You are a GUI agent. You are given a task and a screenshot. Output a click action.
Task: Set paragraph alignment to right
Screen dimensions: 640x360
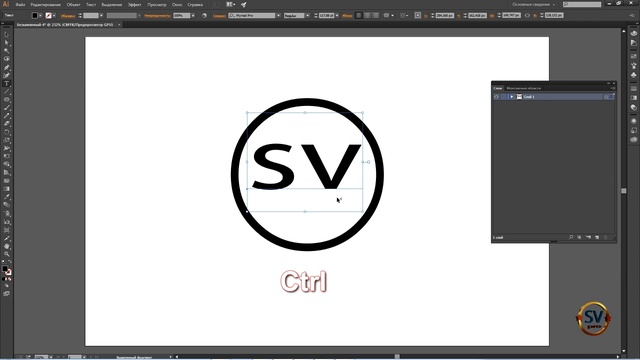[x=376, y=16]
